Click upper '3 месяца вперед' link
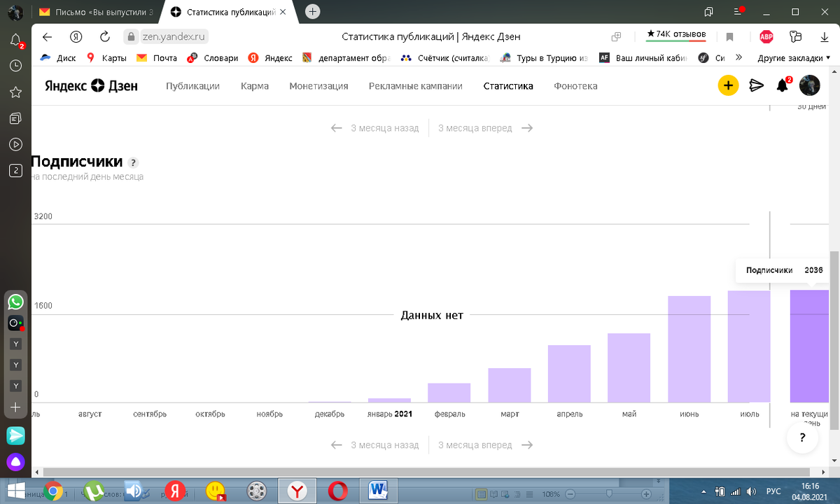This screenshot has width=840, height=504. (x=486, y=128)
